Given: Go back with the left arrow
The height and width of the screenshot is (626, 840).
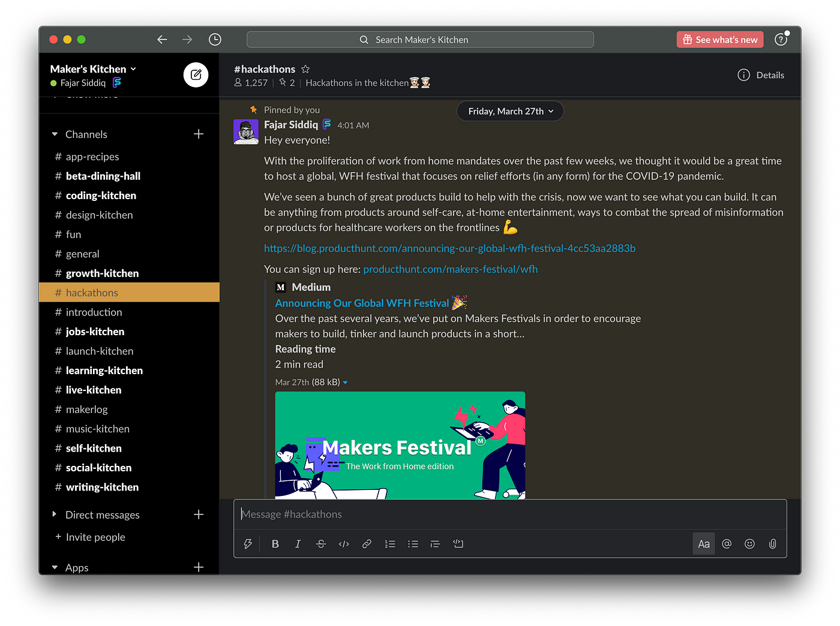Looking at the screenshot, I should 162,40.
